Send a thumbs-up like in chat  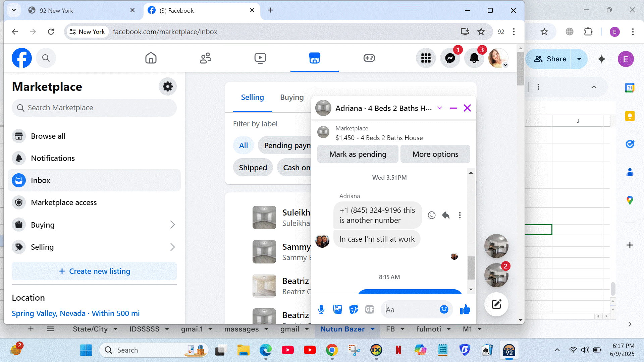[465, 309]
